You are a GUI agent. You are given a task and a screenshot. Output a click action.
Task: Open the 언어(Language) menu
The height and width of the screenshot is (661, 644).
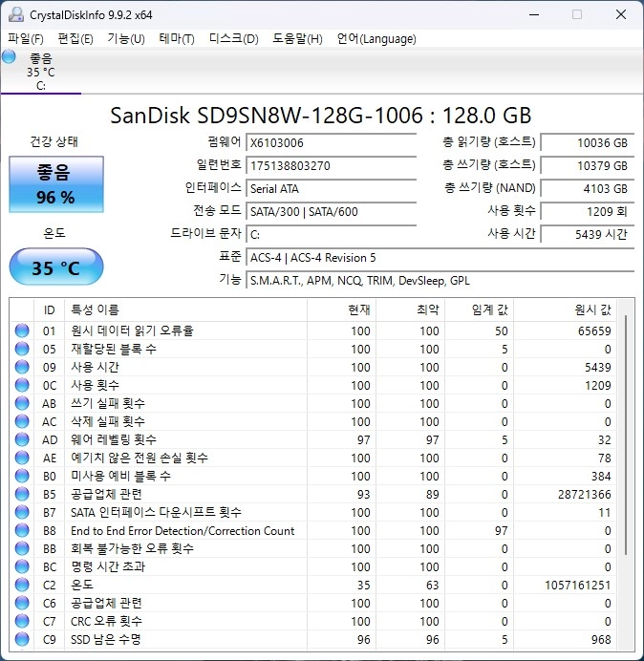[x=376, y=39]
